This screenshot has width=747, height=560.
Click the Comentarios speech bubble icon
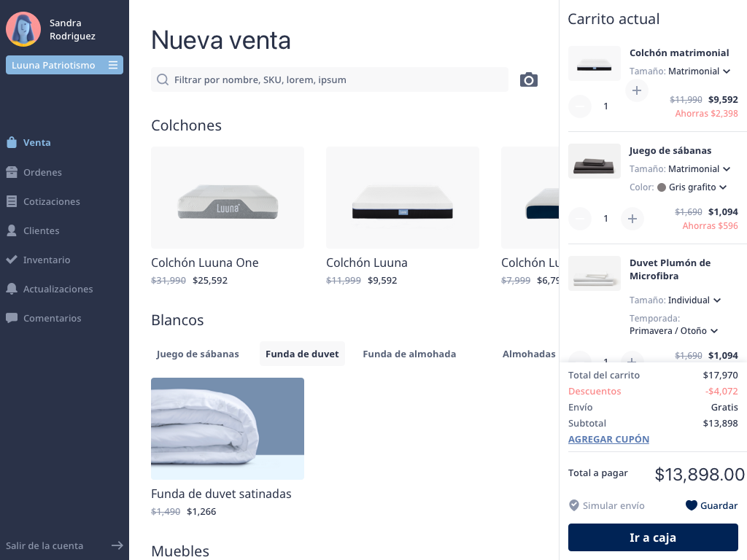[x=12, y=318]
